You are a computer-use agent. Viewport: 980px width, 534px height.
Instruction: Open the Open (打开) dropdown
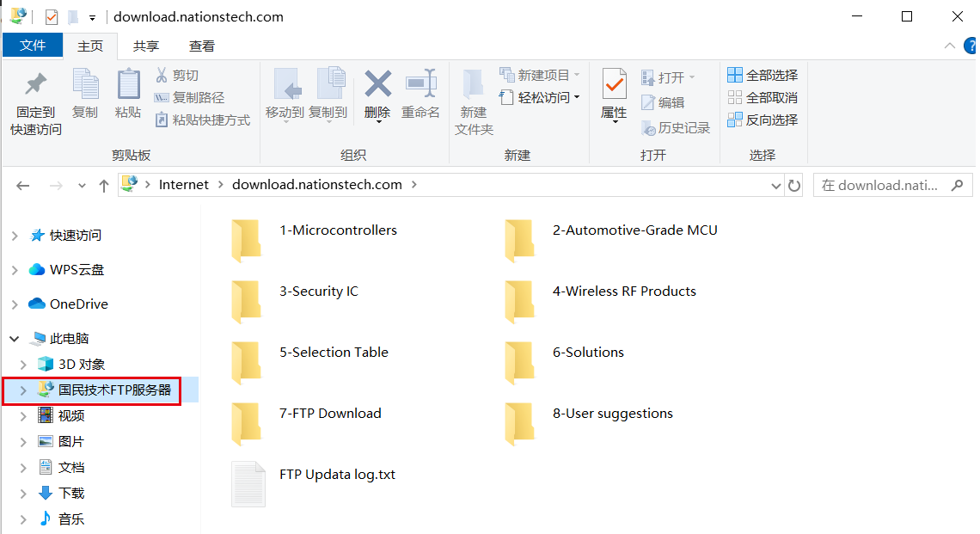(x=668, y=77)
